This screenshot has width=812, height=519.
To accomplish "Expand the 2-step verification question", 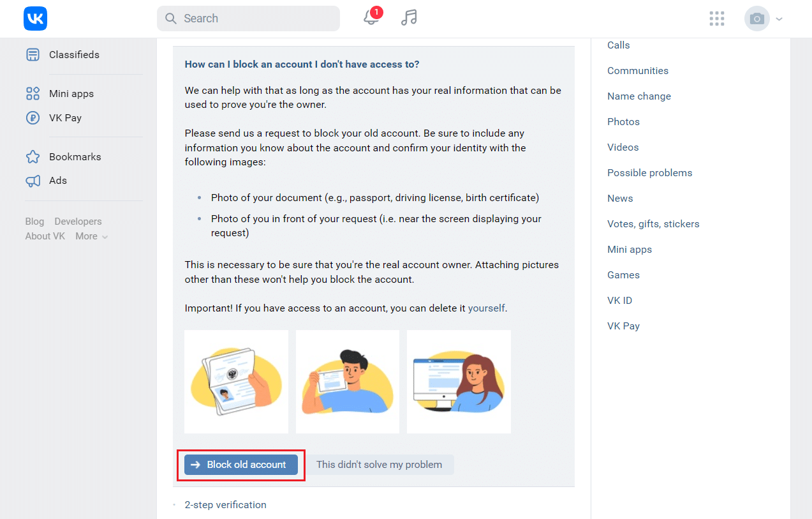I will (x=225, y=505).
